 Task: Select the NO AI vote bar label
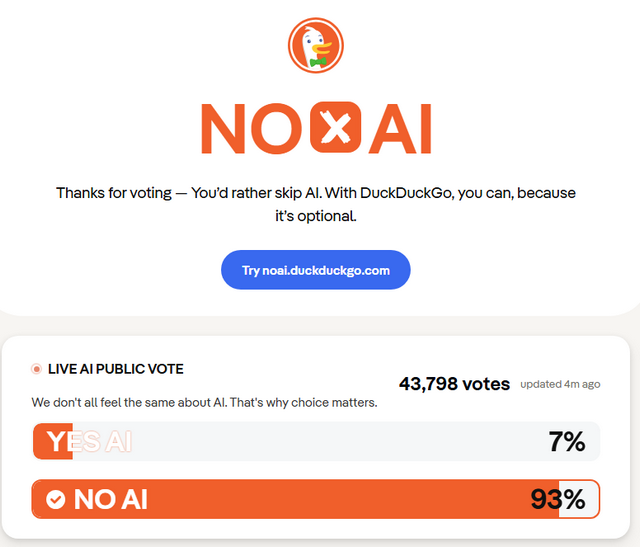point(110,499)
